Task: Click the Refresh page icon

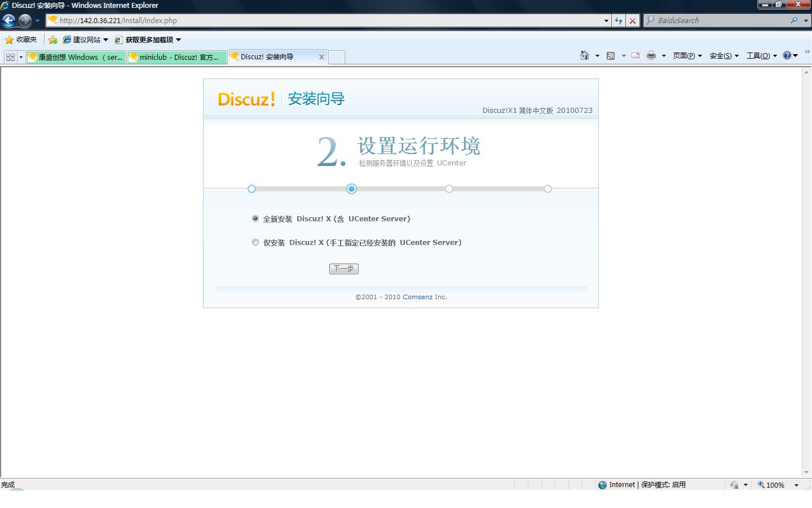Action: [619, 21]
